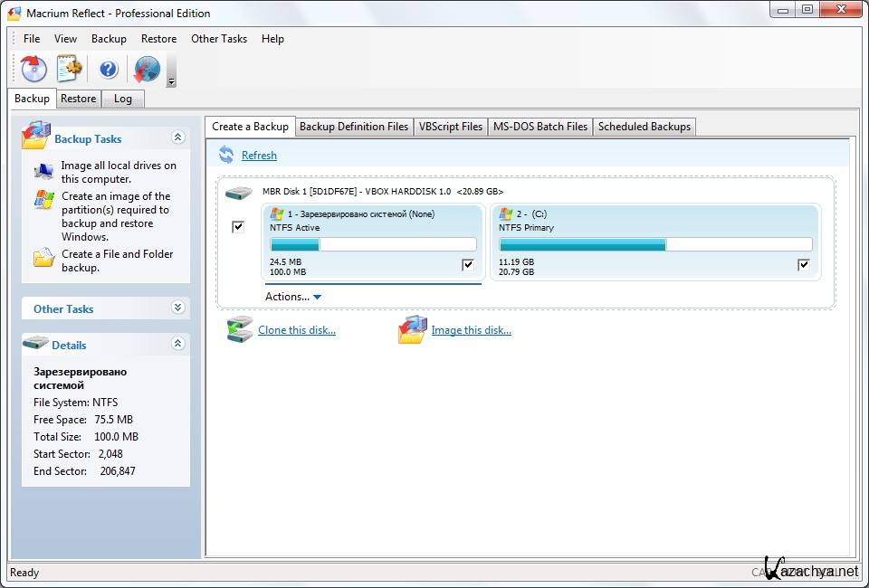Click the Image all local drives icon
869x588 pixels.
pos(43,171)
